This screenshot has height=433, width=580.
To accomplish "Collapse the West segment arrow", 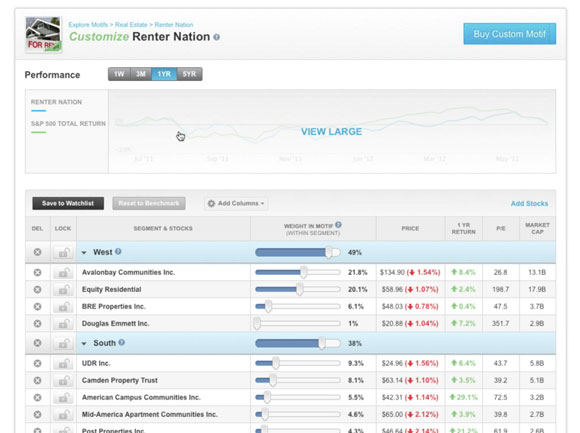I will point(84,253).
